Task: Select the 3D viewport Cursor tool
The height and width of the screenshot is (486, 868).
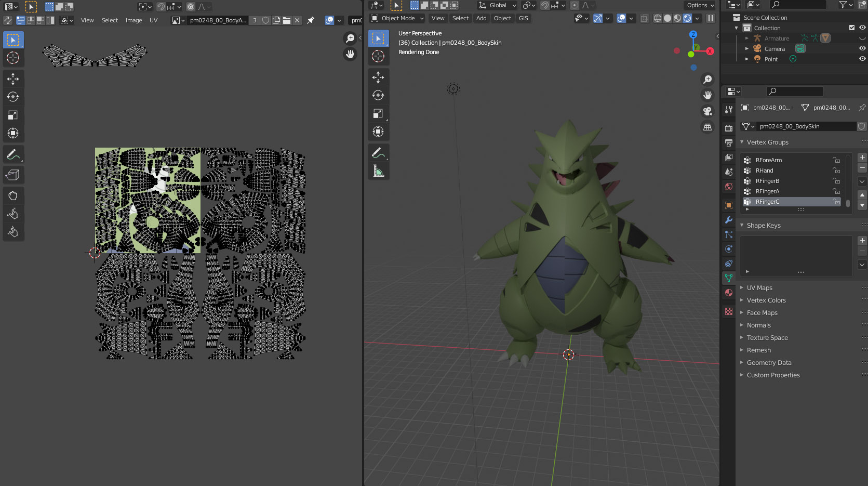Action: point(378,56)
